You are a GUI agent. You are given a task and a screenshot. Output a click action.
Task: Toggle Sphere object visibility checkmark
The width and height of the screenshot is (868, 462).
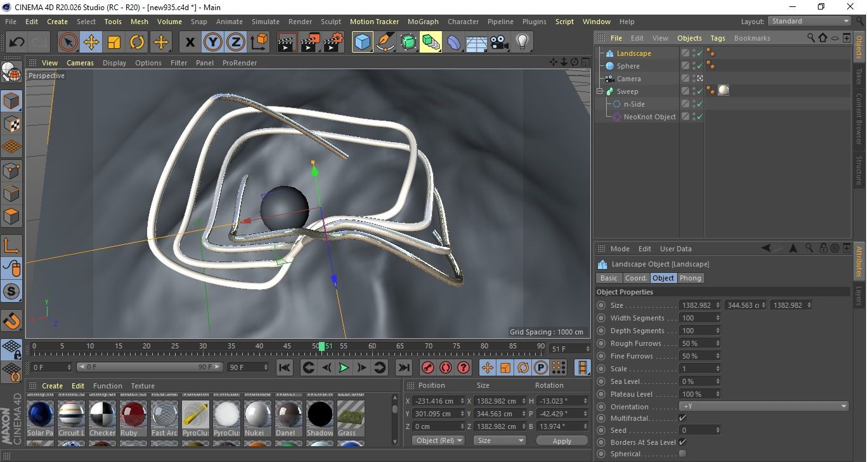[699, 66]
